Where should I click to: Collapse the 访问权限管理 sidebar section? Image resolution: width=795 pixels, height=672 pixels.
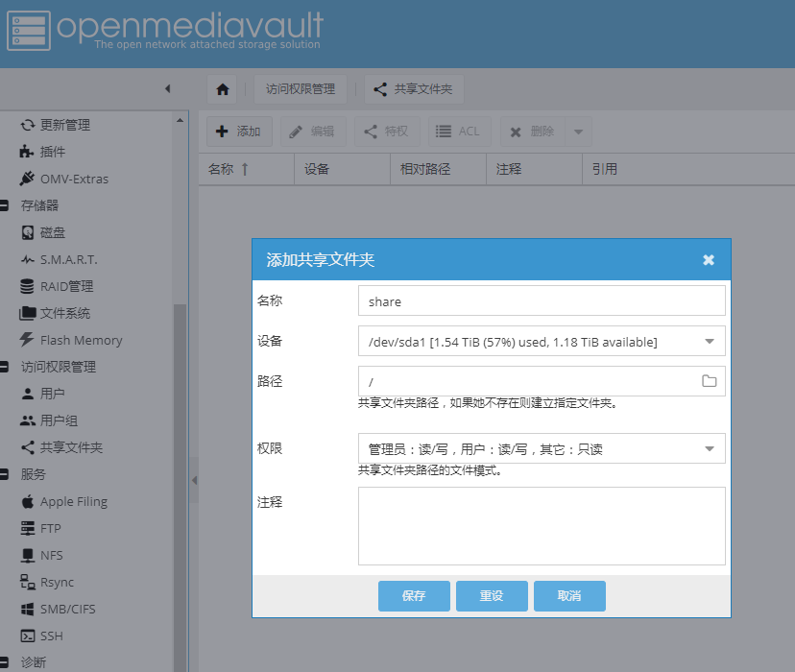(4, 367)
